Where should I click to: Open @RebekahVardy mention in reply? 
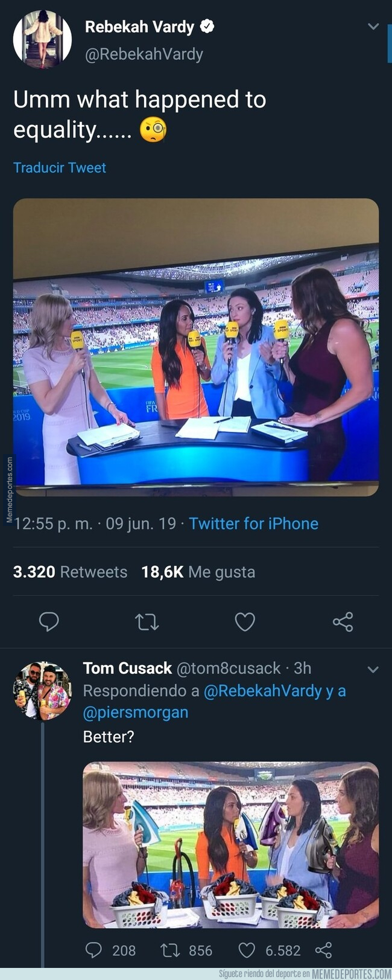pos(262,691)
